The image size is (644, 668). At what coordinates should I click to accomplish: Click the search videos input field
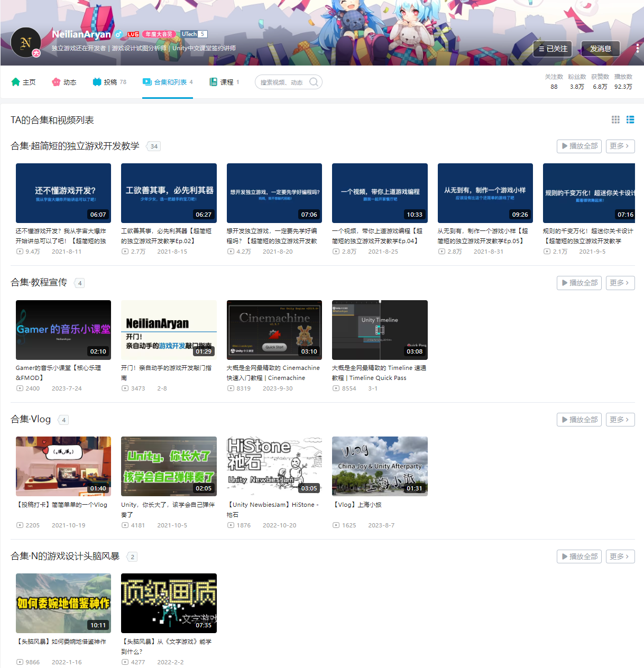(282, 82)
